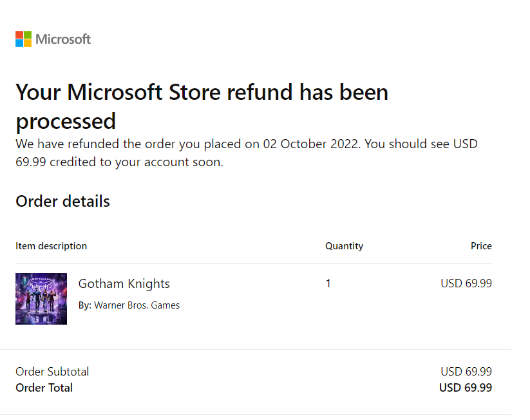Image resolution: width=530 pixels, height=420 pixels.
Task: Click the Order Subtotal amount
Action: [466, 372]
